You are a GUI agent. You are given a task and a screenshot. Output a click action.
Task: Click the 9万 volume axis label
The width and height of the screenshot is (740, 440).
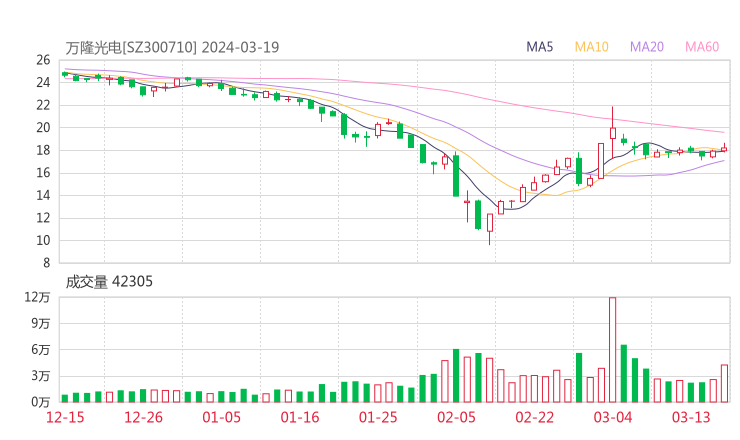tap(41, 323)
